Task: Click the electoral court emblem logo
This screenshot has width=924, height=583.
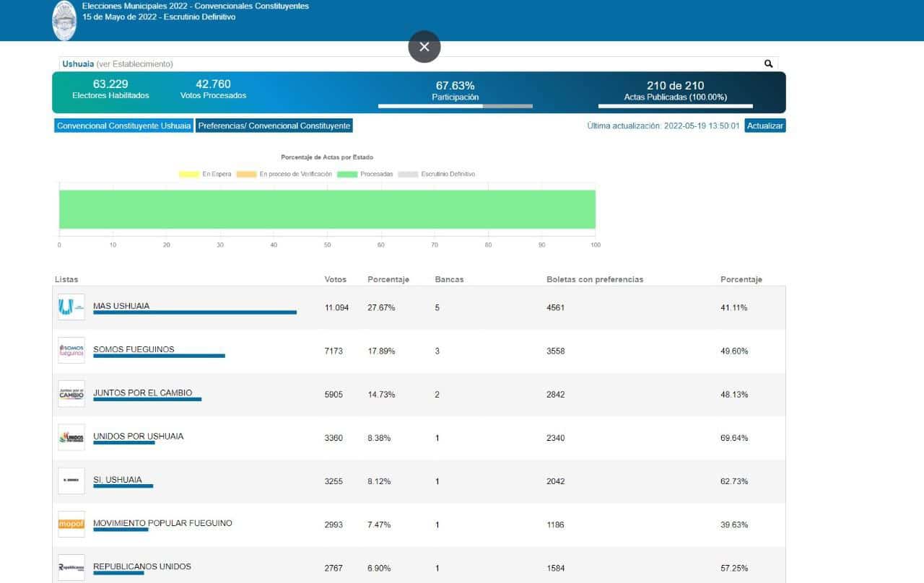Action: pos(64,20)
